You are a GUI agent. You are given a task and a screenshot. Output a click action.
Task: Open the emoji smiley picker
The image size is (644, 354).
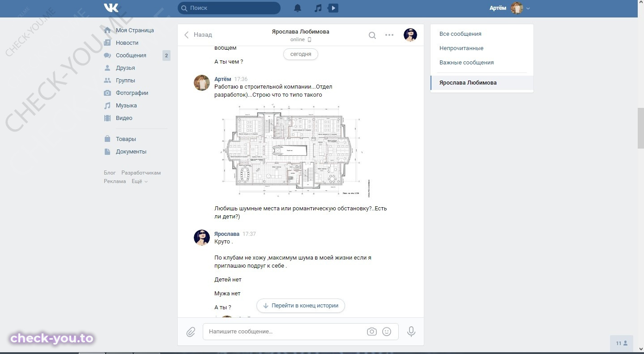[x=387, y=332]
